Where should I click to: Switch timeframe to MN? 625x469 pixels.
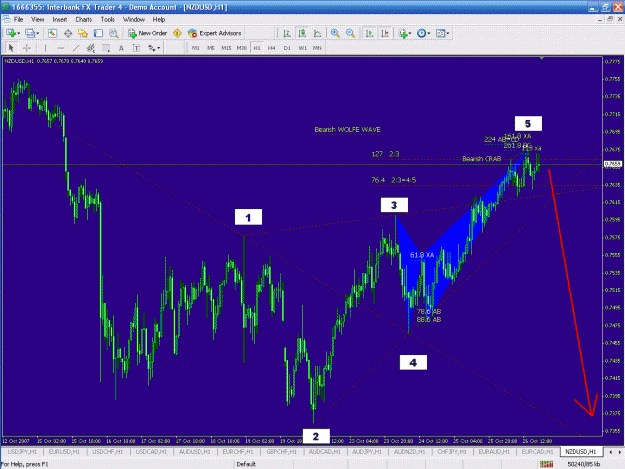point(317,48)
